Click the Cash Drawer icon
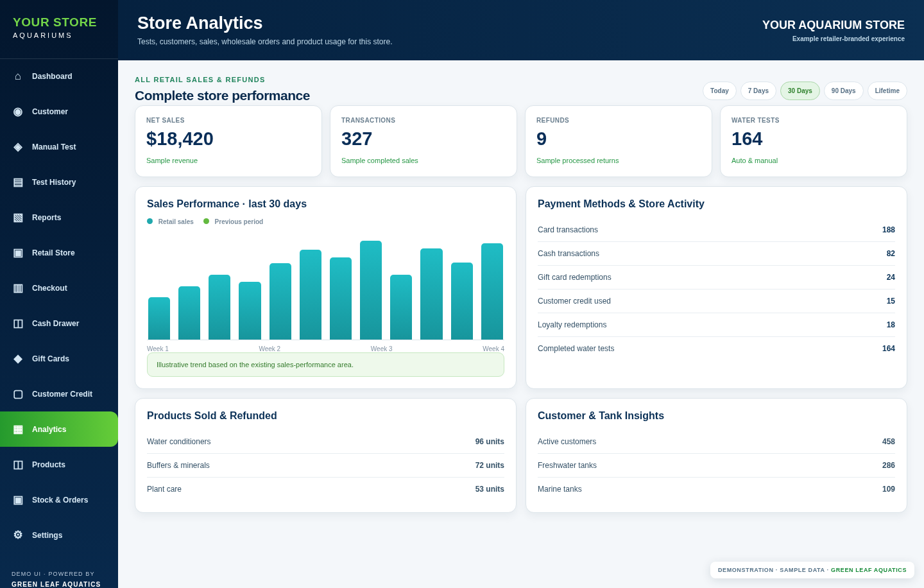 pyautogui.click(x=18, y=324)
